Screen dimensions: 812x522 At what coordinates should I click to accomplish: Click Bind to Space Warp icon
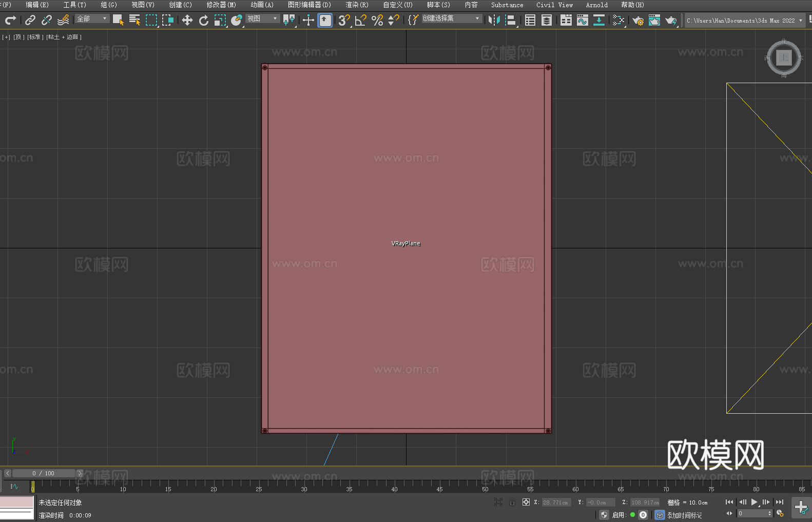63,20
